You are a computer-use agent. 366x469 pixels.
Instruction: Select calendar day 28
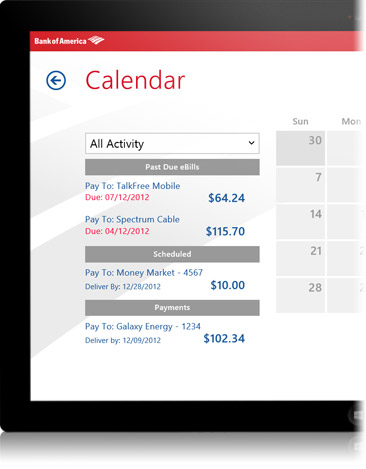tap(300, 295)
